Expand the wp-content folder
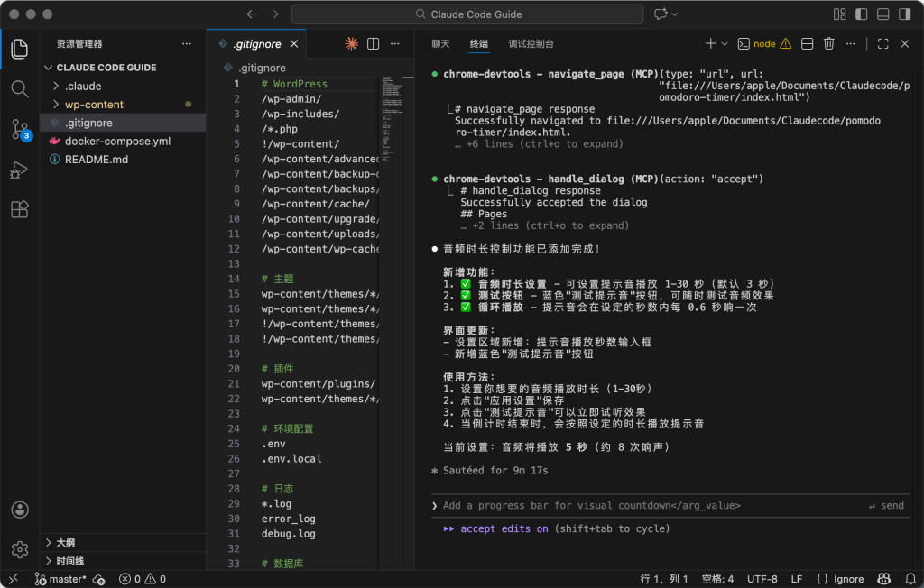 [94, 105]
